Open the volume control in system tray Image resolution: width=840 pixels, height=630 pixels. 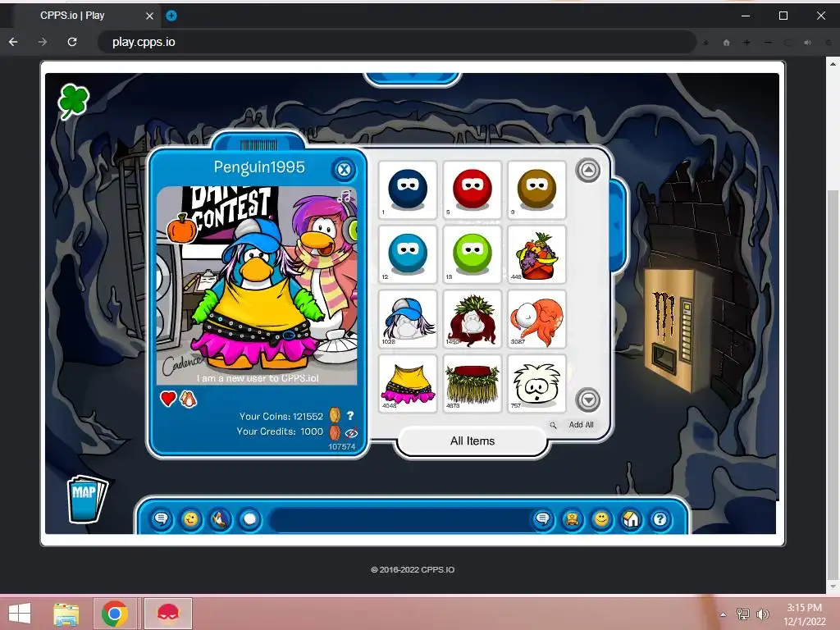pos(762,614)
